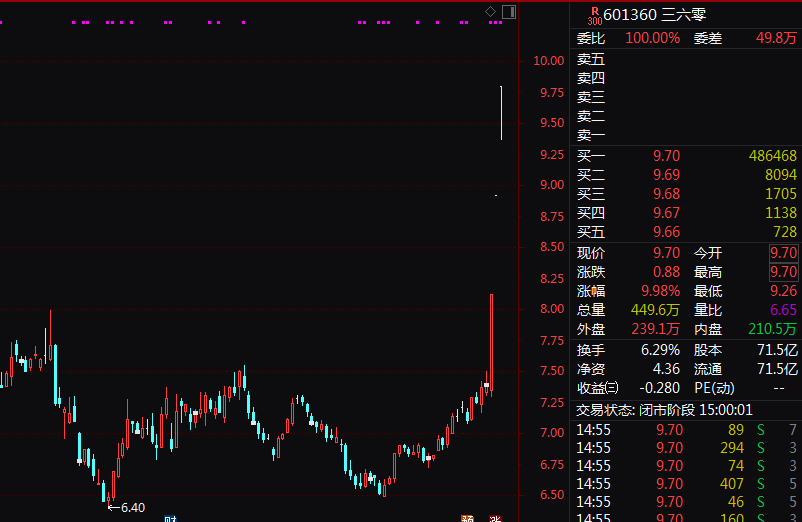Screen dimensions: 802x522
Task: Click the boxed 最高 value 9.70
Action: click(x=783, y=272)
